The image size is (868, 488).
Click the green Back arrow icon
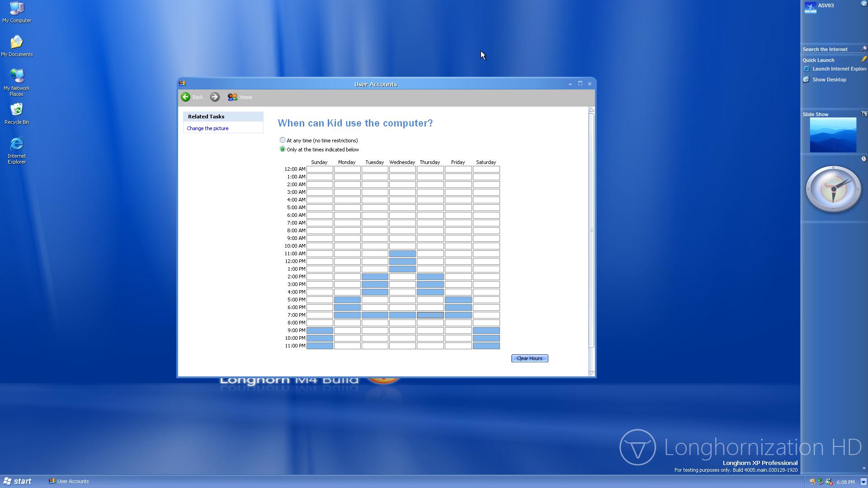point(185,97)
